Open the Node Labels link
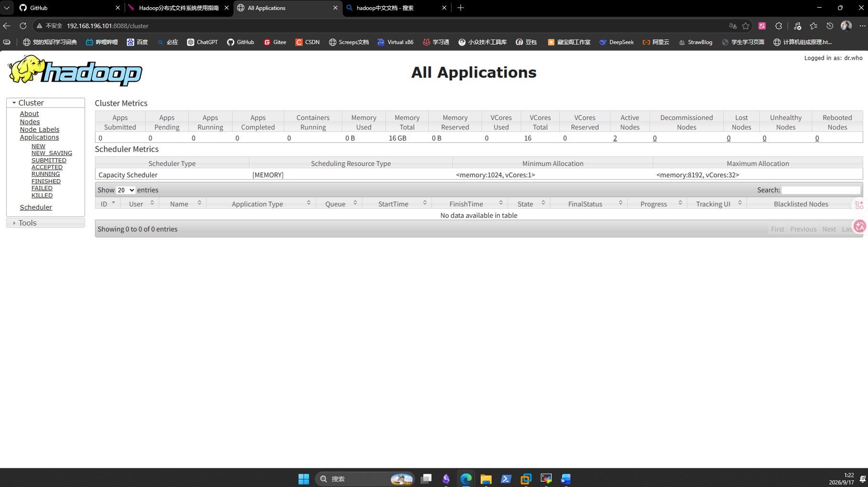 40,130
